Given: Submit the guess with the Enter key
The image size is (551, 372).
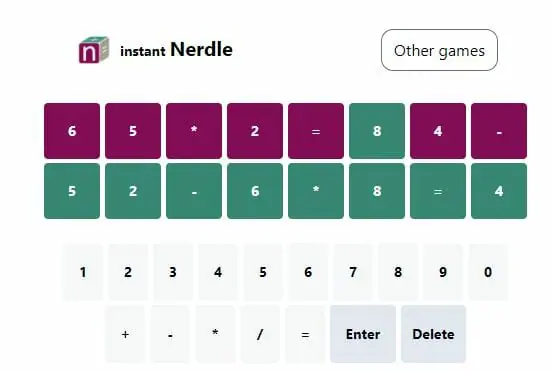Looking at the screenshot, I should 363,334.
